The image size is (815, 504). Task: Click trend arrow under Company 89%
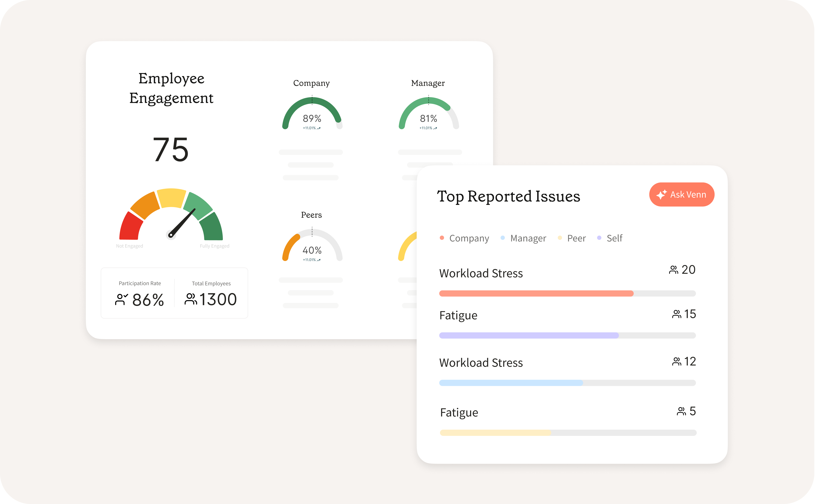coord(319,128)
